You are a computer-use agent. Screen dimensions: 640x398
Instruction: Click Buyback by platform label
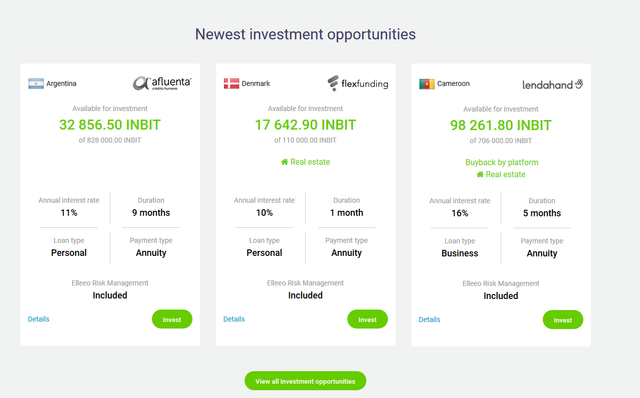click(502, 162)
